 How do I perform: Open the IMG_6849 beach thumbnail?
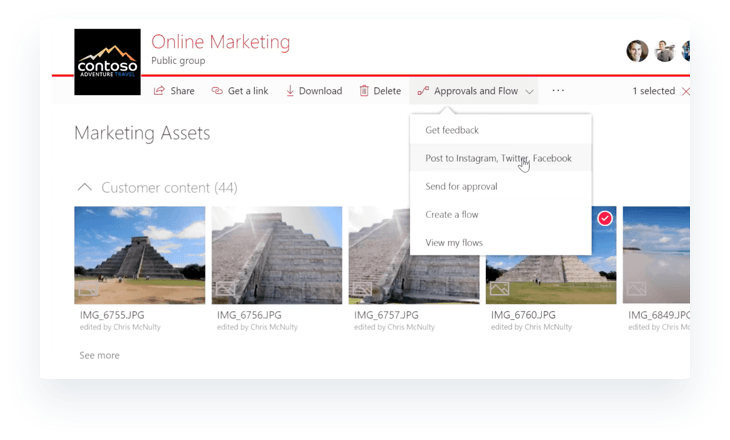(x=656, y=255)
